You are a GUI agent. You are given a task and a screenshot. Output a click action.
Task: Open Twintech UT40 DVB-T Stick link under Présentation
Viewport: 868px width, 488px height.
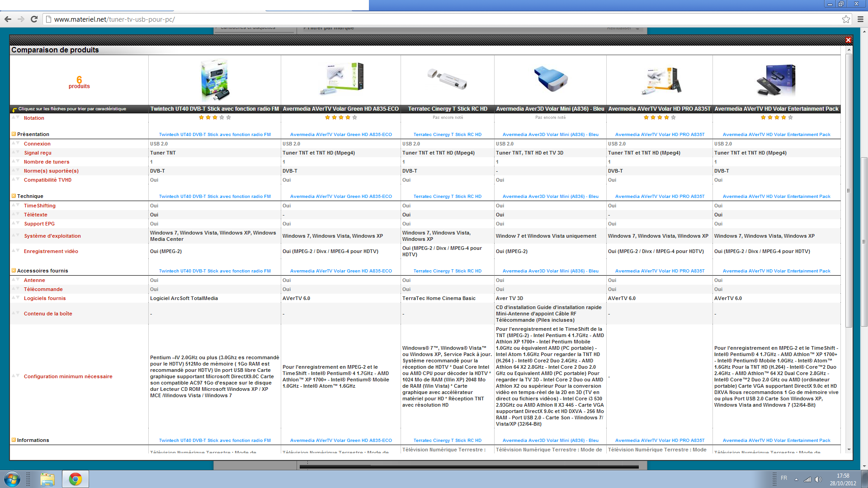pyautogui.click(x=215, y=135)
